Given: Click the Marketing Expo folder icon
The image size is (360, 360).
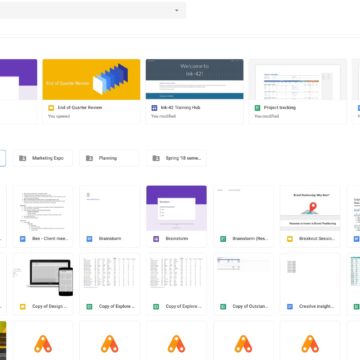Looking at the screenshot, I should click(23, 158).
